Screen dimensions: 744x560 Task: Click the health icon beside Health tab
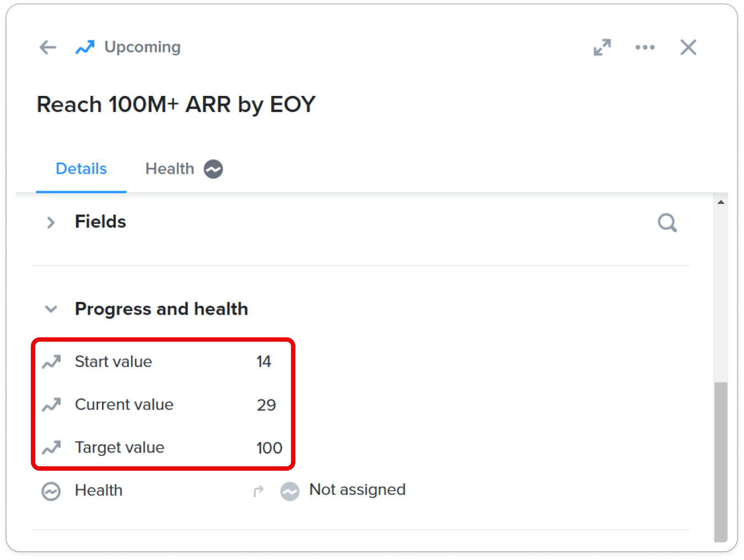click(213, 169)
